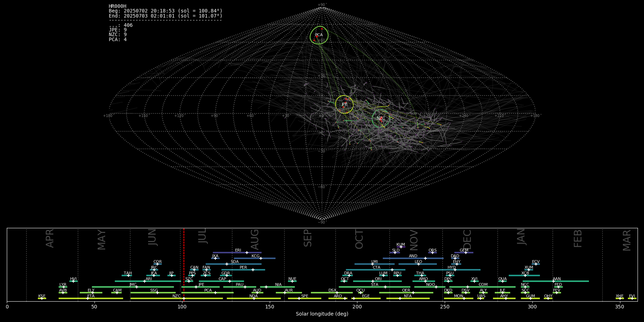Click the '...: 406' count in legend
Image resolution: width=644 pixels, height=322 pixels.
point(121,25)
